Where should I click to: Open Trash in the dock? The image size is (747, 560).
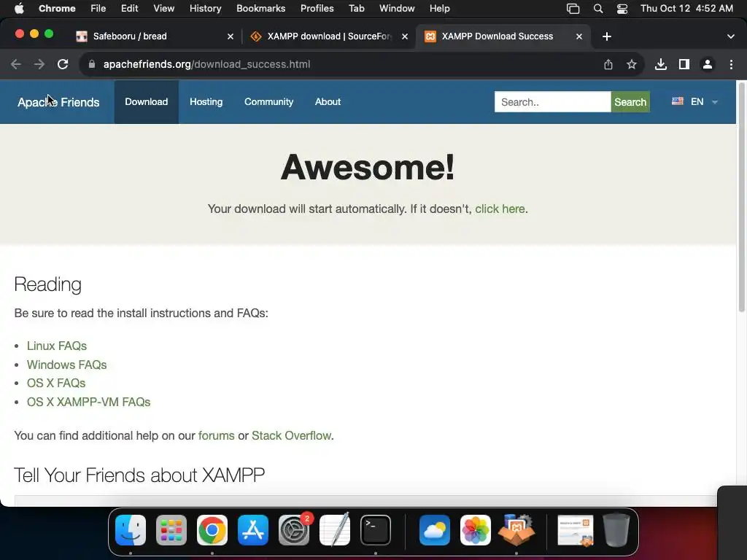616,530
